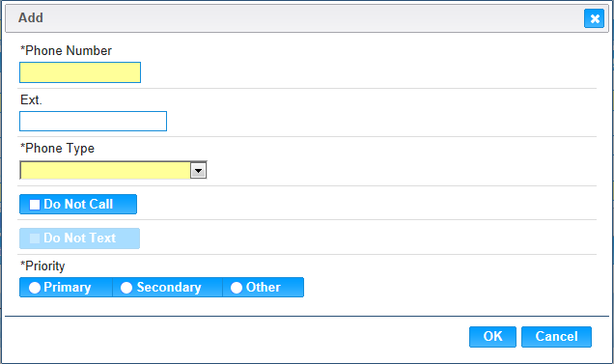Tick the small square inside Do Not Call
This screenshot has width=614, height=364.
(35, 205)
